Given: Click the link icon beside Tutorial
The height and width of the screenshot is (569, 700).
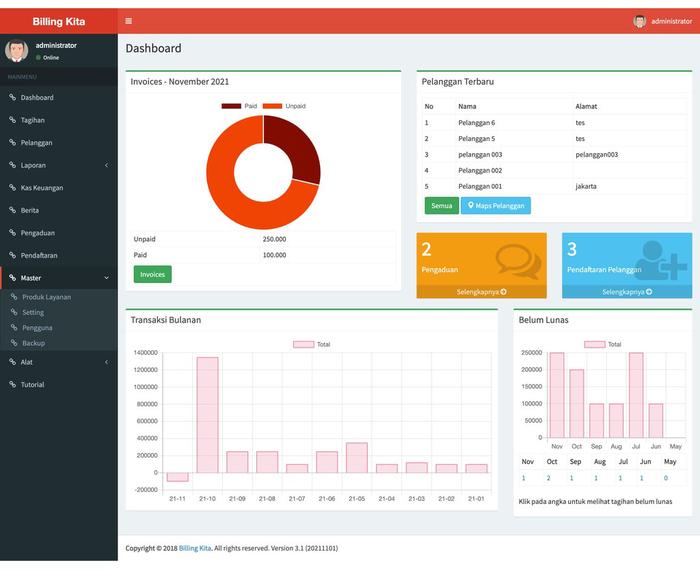Looking at the screenshot, I should coord(12,385).
